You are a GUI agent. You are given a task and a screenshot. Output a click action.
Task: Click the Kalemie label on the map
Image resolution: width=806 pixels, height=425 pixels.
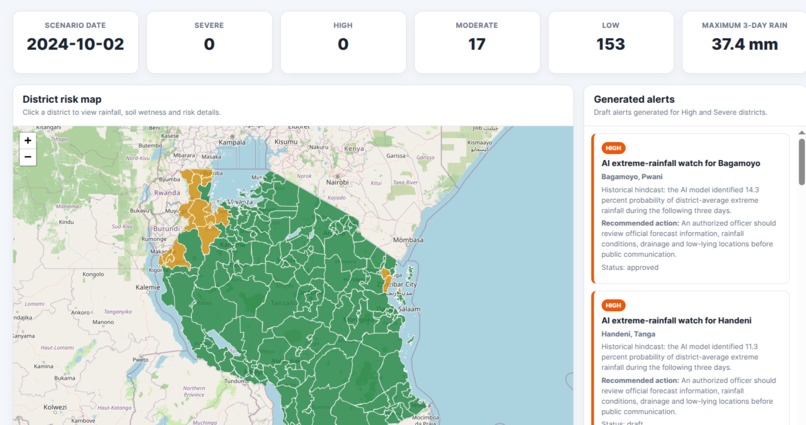click(x=148, y=287)
